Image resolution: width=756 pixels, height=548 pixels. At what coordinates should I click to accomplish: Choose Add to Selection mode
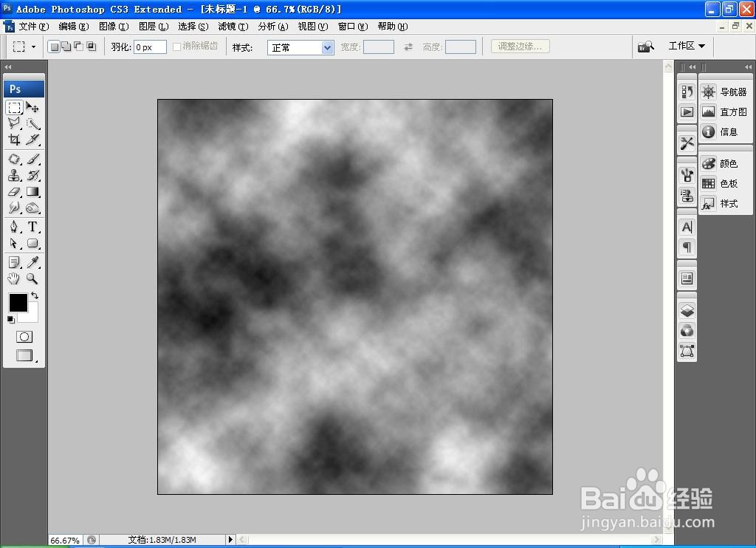[66, 47]
